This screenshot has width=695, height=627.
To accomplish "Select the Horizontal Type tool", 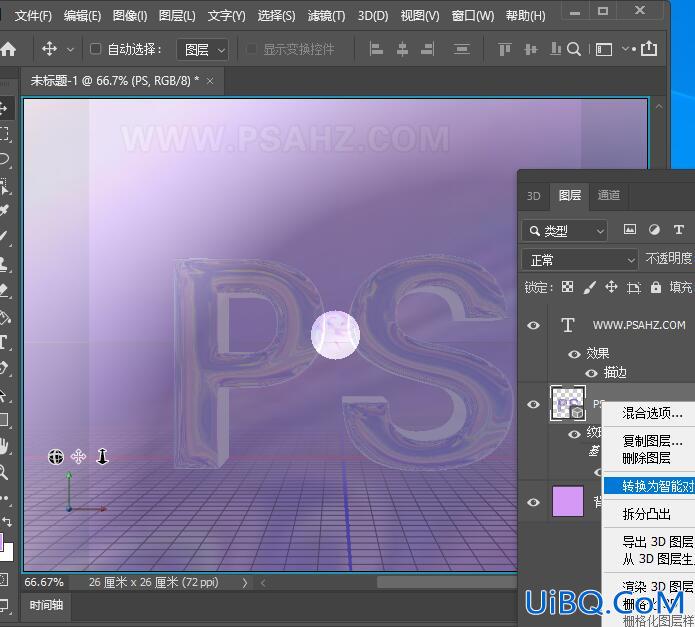I will [4, 343].
